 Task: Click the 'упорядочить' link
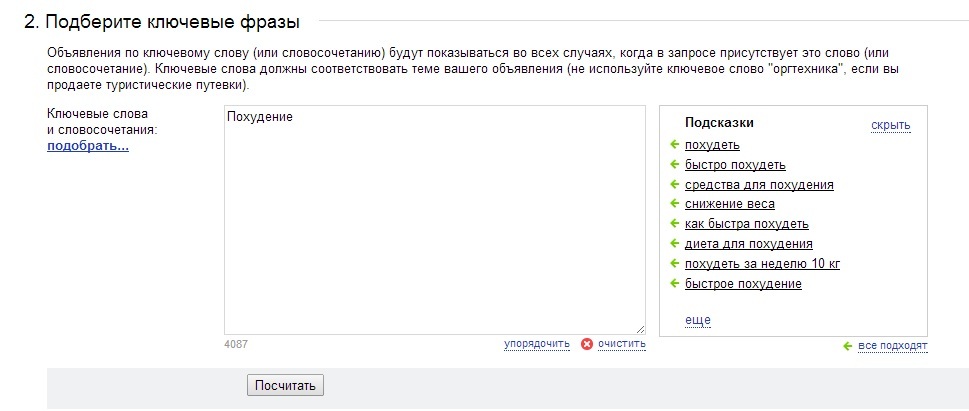coord(536,344)
